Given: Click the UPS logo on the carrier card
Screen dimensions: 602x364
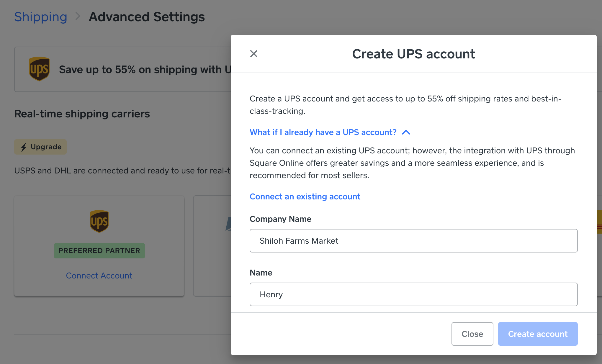Looking at the screenshot, I should tap(99, 221).
